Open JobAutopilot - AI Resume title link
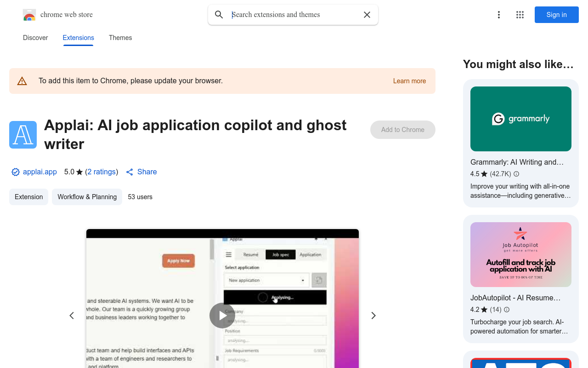The image size is (588, 368). pyautogui.click(x=515, y=298)
